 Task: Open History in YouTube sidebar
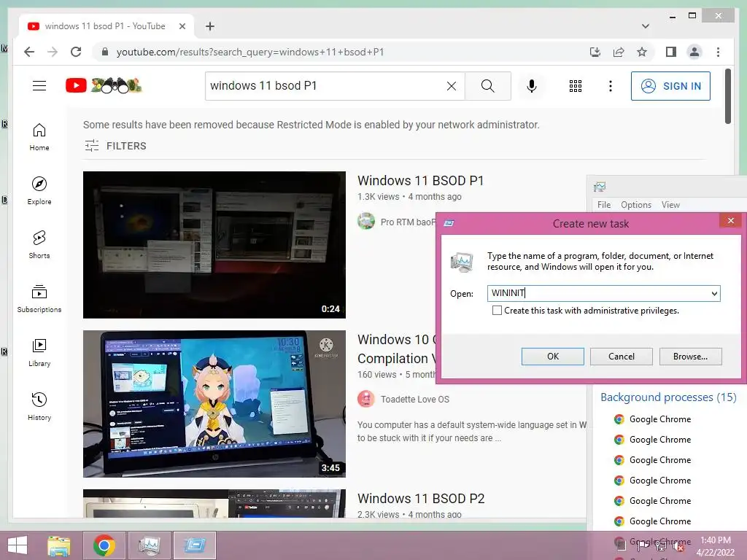tap(39, 406)
